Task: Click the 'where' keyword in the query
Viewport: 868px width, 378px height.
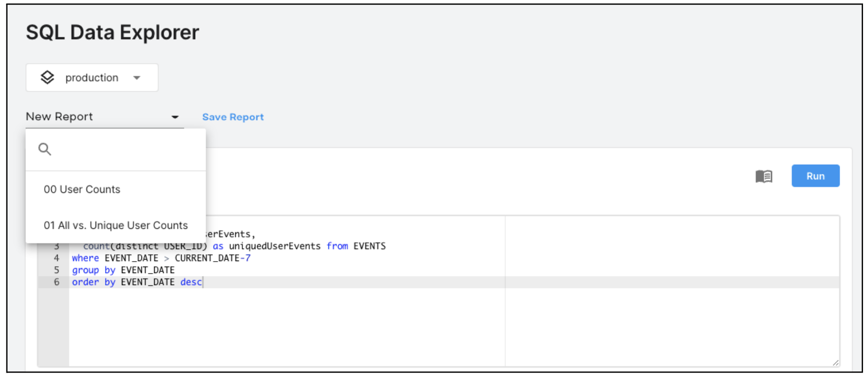Action: (x=85, y=258)
